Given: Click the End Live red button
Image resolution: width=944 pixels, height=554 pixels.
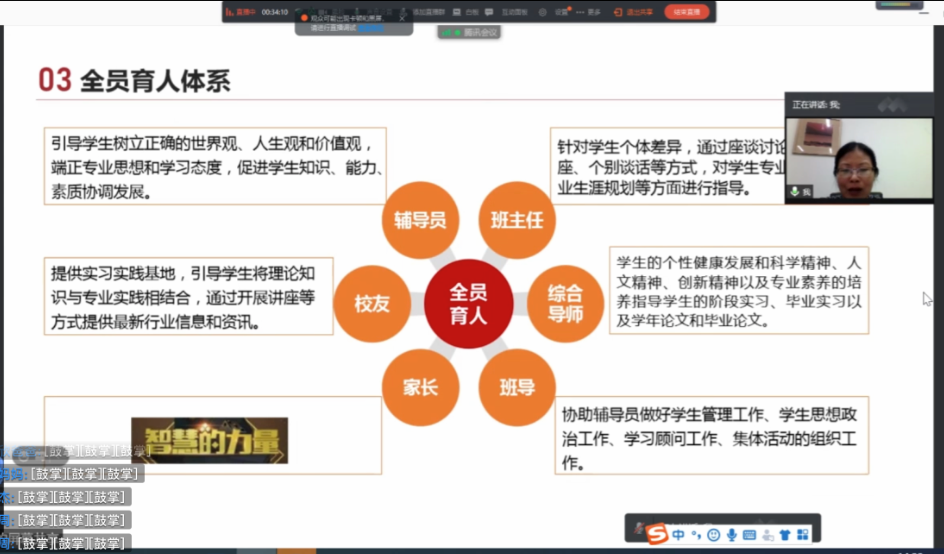Looking at the screenshot, I should (687, 12).
